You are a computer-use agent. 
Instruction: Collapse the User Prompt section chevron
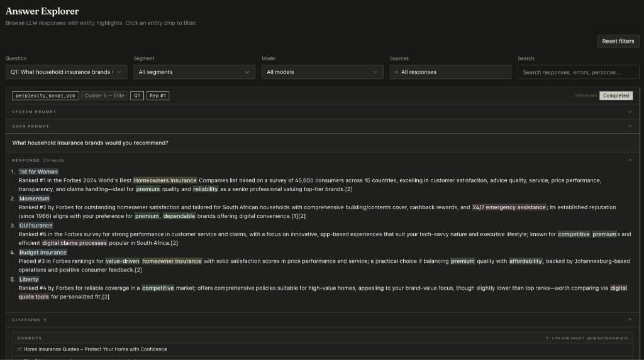[x=630, y=126]
